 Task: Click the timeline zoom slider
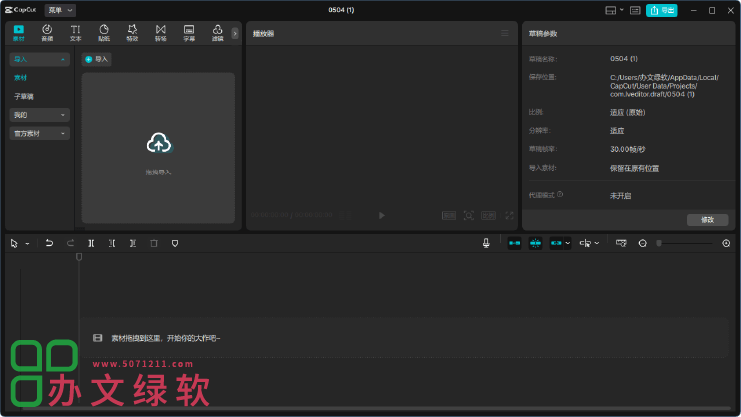pyautogui.click(x=686, y=243)
